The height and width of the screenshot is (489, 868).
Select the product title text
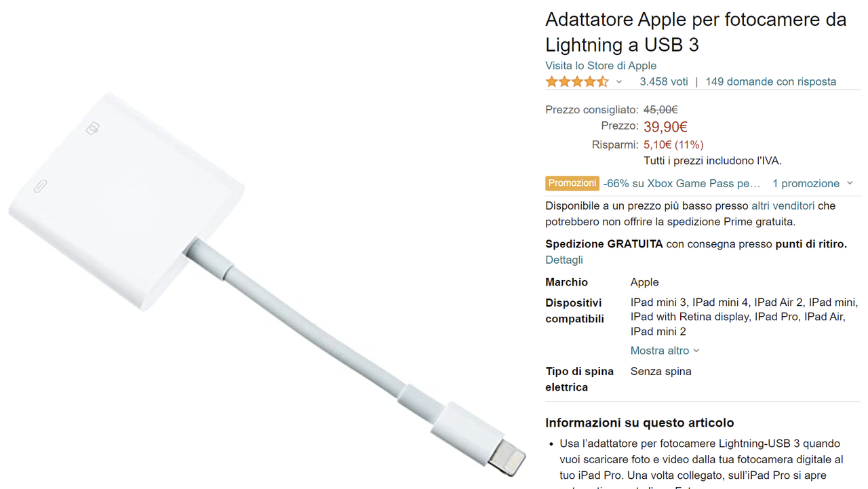[696, 32]
